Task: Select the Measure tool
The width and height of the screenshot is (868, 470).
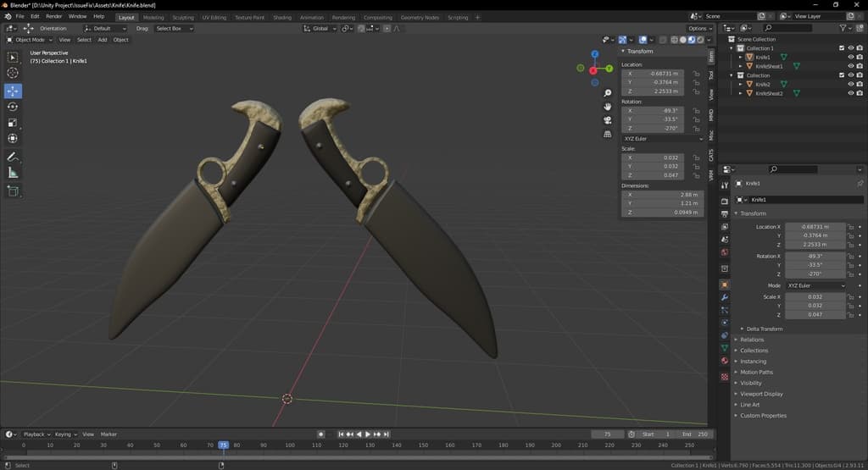Action: (13, 173)
